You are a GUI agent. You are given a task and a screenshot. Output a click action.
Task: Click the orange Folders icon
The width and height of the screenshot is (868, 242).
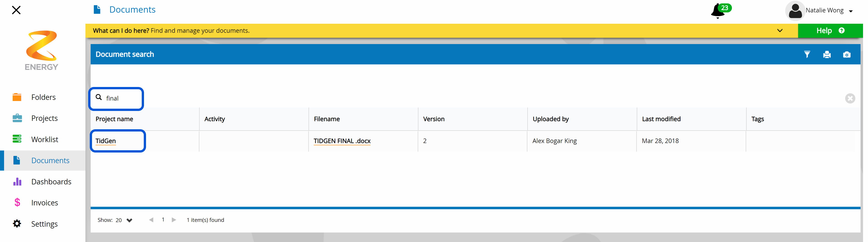pos(17,97)
